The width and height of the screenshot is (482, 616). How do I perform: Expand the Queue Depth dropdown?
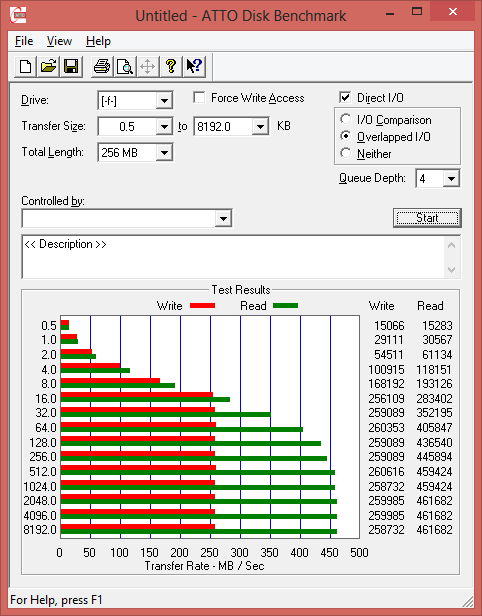[451, 179]
